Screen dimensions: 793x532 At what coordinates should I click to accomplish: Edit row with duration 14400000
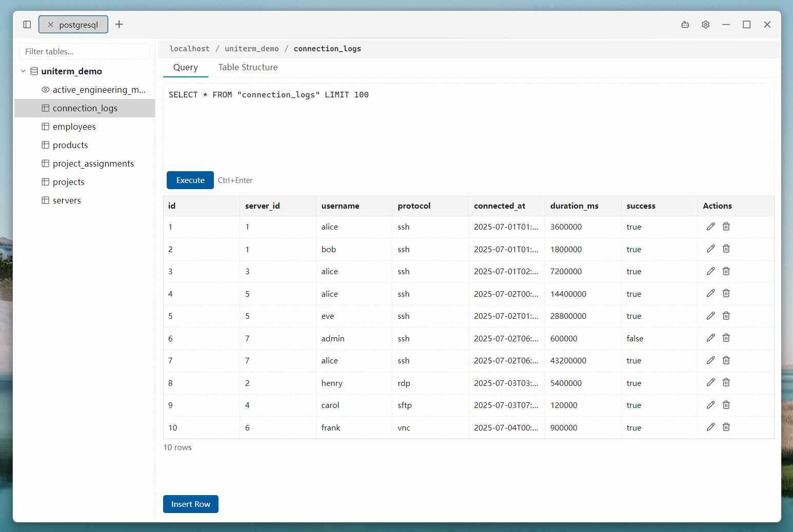710,293
